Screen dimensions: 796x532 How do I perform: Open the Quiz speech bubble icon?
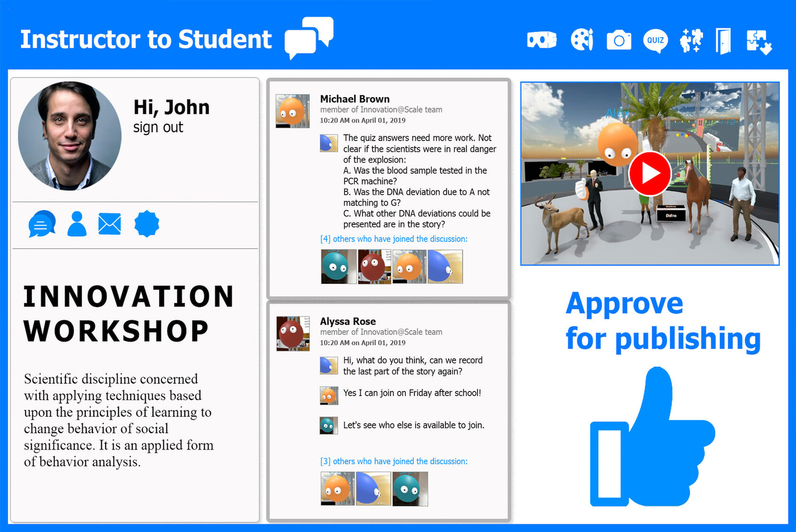(x=655, y=41)
